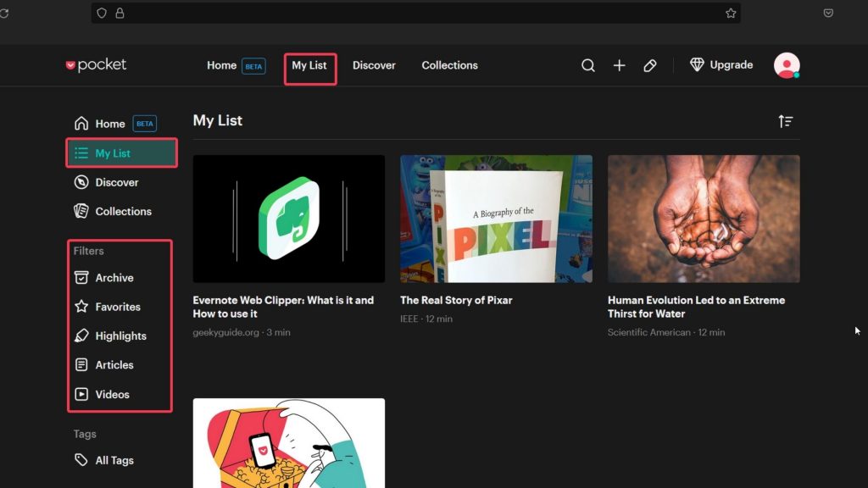Click the Archive box icon
This screenshot has width=868, height=488.
pyautogui.click(x=81, y=278)
